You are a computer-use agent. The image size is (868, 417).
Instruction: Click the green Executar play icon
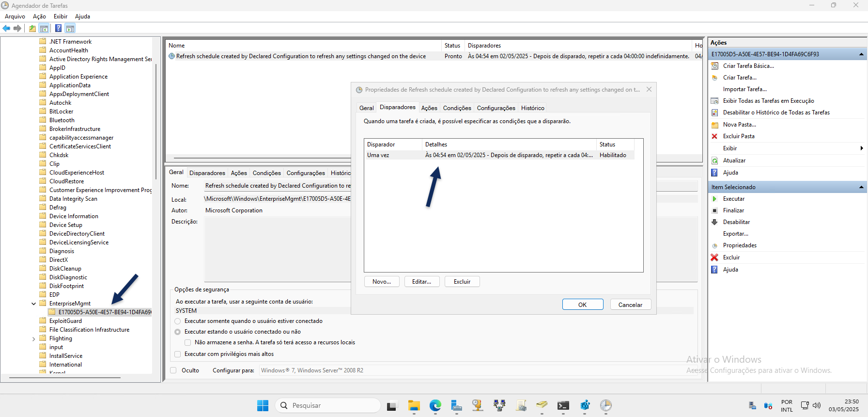pyautogui.click(x=714, y=199)
